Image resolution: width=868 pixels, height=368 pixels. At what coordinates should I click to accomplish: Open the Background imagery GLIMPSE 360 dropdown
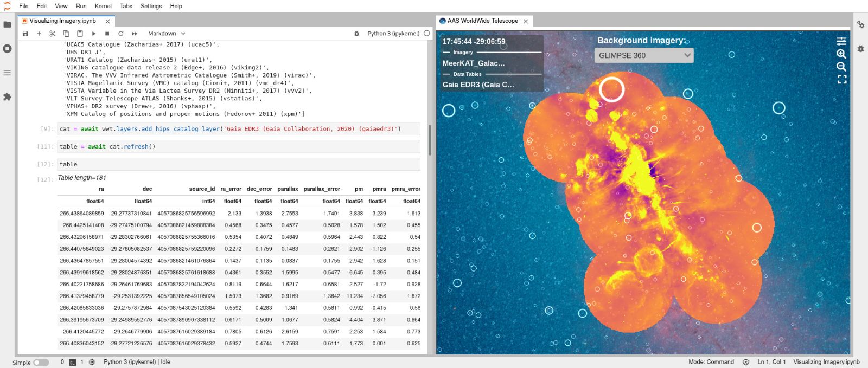point(644,55)
